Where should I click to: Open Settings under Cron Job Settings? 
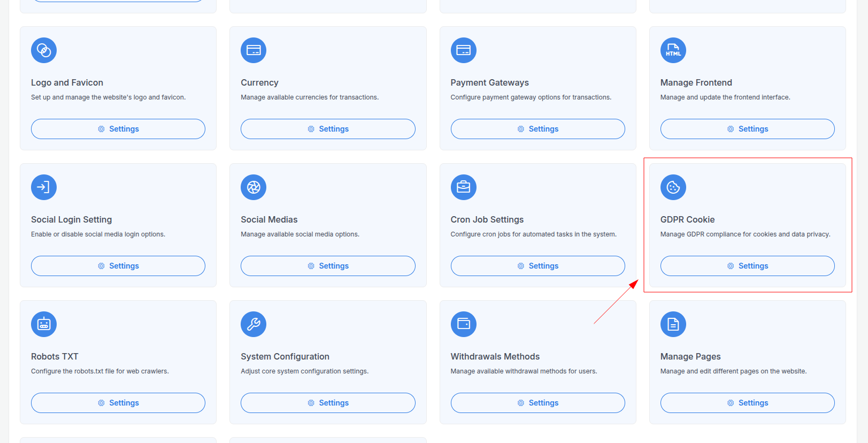tap(538, 266)
